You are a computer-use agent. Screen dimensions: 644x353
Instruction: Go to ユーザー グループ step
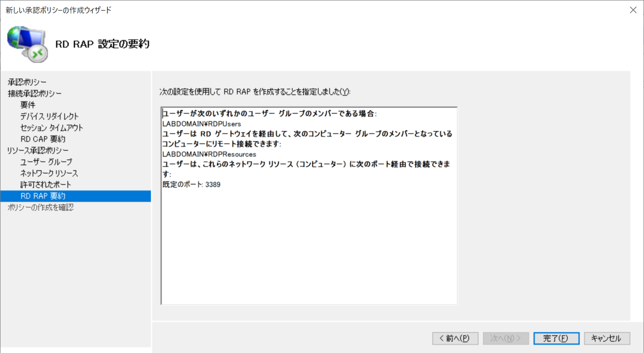click(46, 161)
